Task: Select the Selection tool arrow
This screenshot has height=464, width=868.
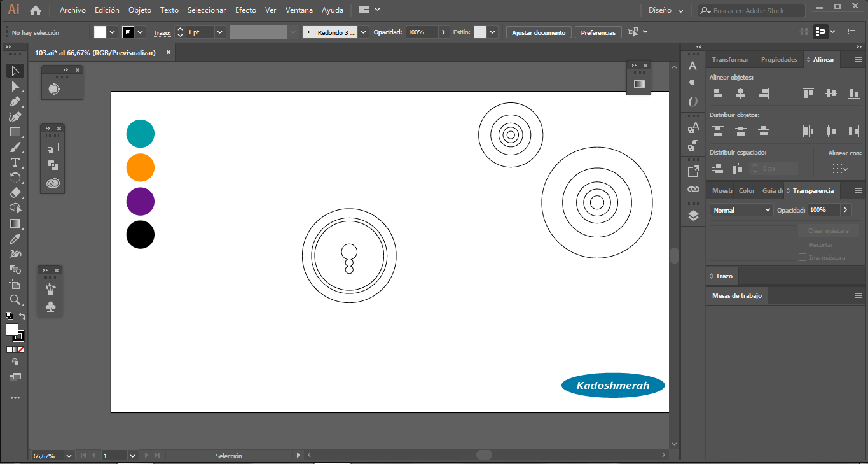Action: tap(15, 71)
